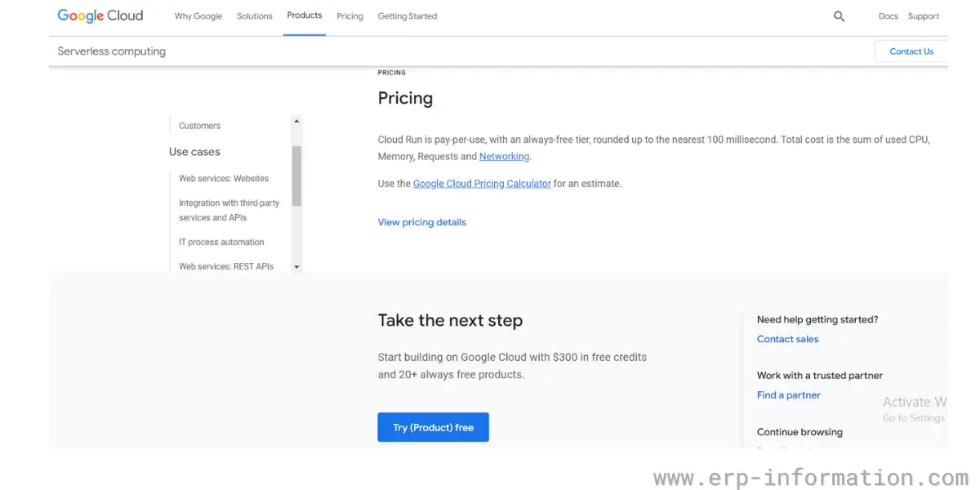
Task: Select Web services: Websites in sidebar
Action: pyautogui.click(x=224, y=179)
